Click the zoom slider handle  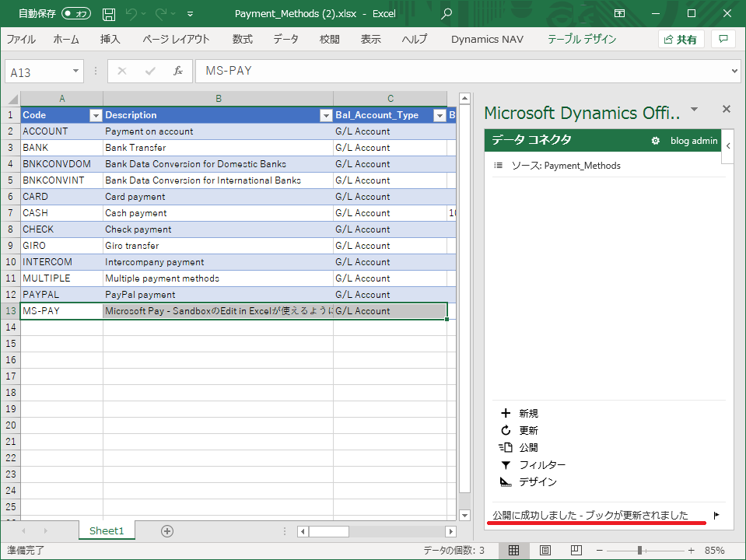[640, 551]
